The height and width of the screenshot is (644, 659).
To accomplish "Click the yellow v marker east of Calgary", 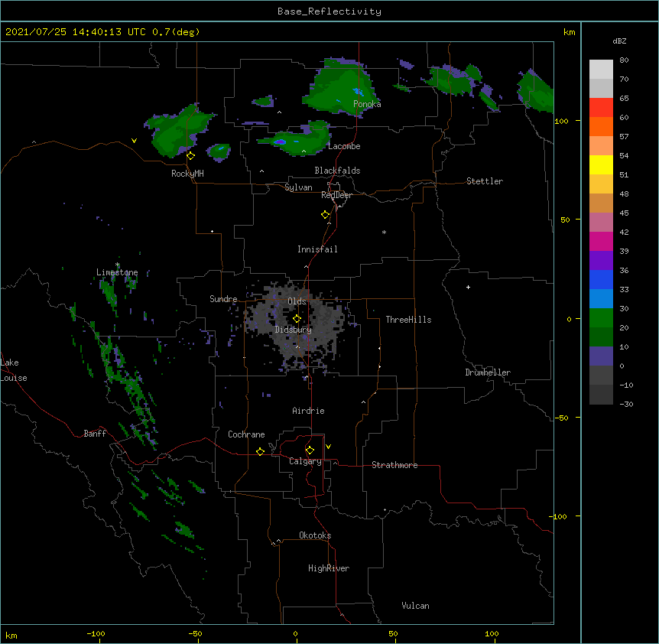I will tap(328, 447).
